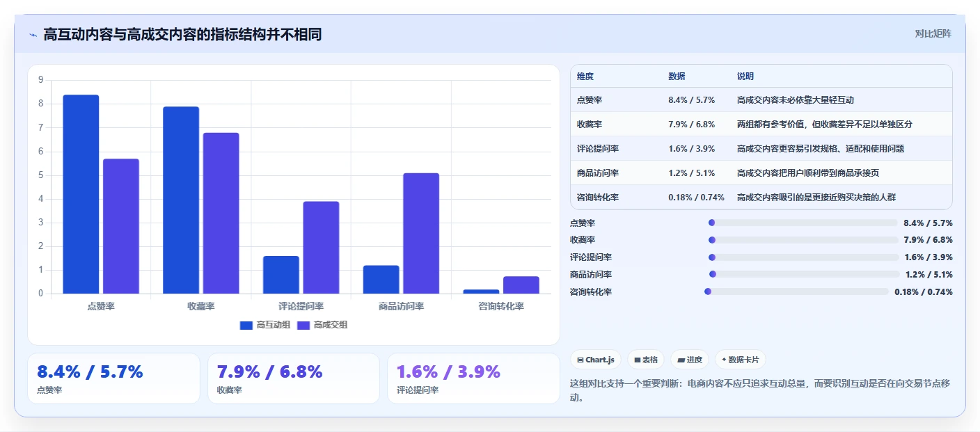Click the Chart.js tag

pyautogui.click(x=596, y=360)
